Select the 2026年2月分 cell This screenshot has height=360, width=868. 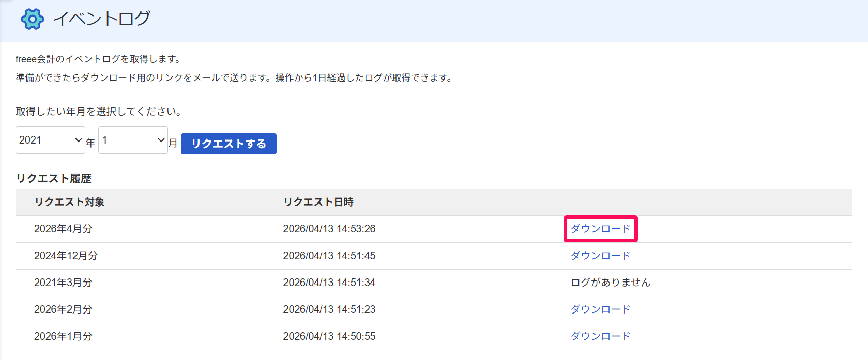(63, 309)
